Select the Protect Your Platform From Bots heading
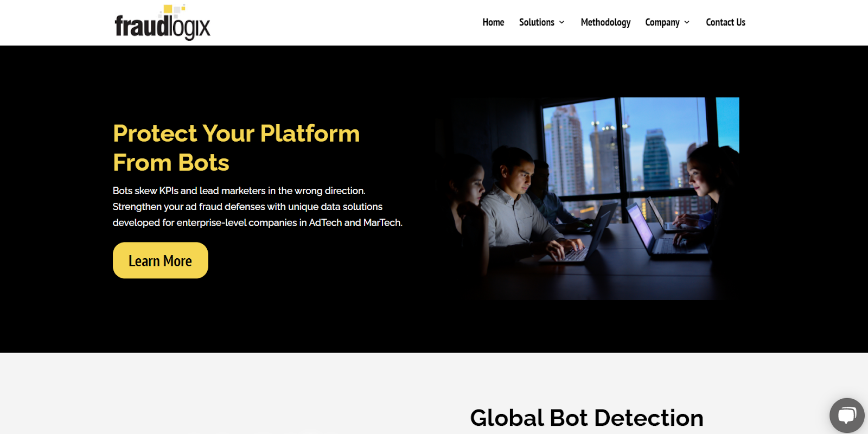The width and height of the screenshot is (868, 434). (x=236, y=148)
